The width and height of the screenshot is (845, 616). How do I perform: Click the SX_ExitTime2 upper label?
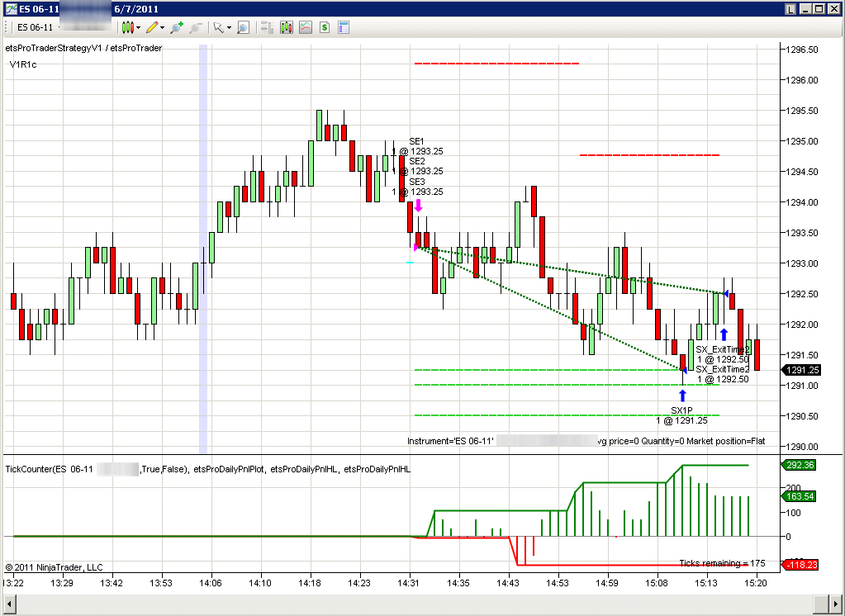(722, 349)
